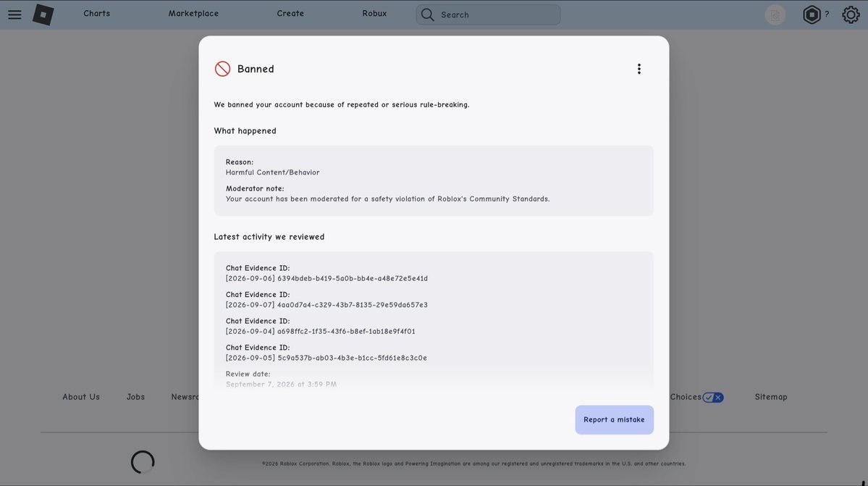Open the Jobs footer link

135,397
